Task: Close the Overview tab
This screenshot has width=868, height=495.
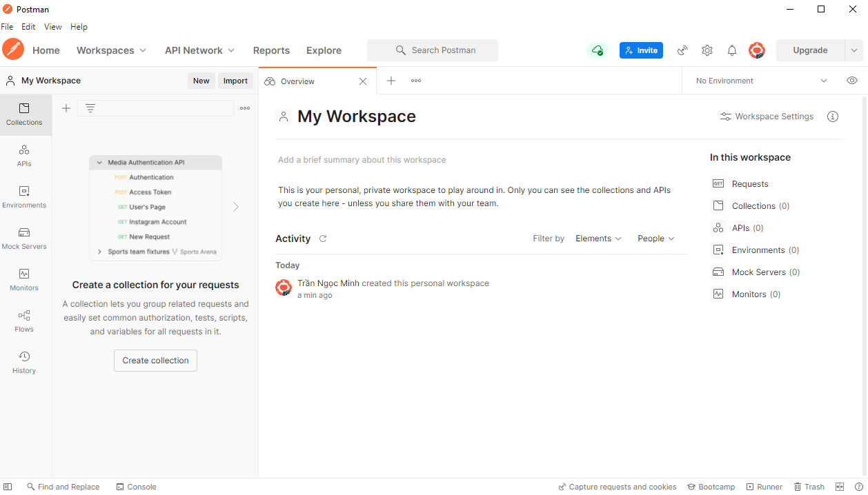Action: click(x=363, y=81)
